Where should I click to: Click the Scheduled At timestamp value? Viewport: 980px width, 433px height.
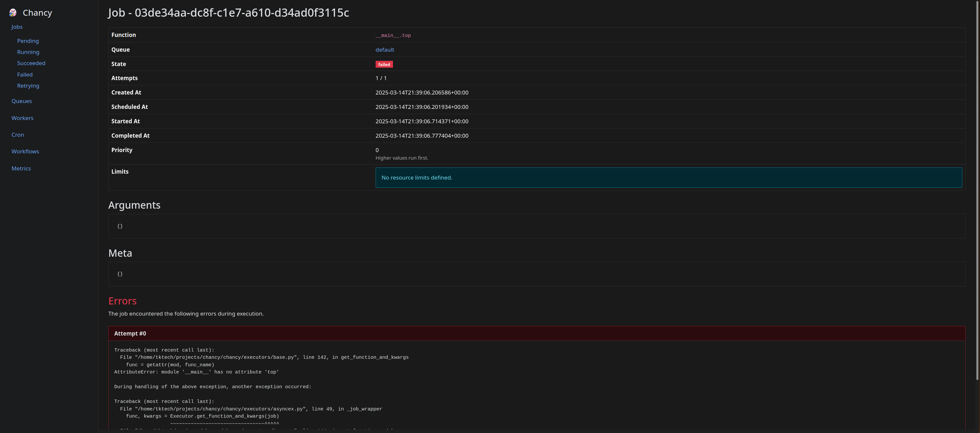click(x=422, y=107)
